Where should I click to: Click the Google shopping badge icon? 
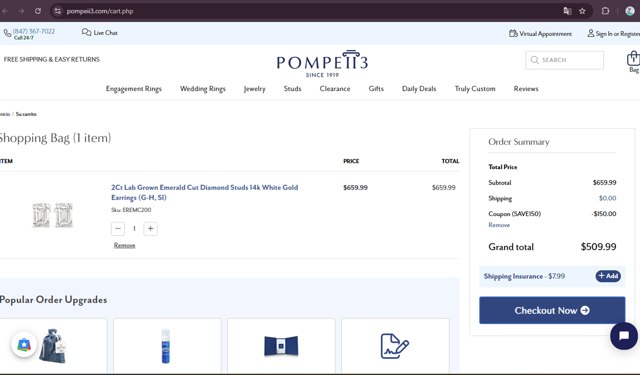(24, 345)
